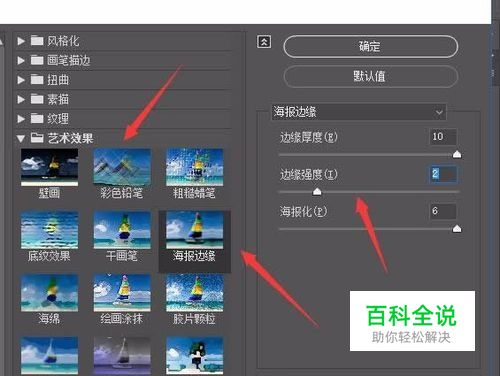
Task: Collapse the filter gallery panel with double-arrow icon
Action: point(264,42)
